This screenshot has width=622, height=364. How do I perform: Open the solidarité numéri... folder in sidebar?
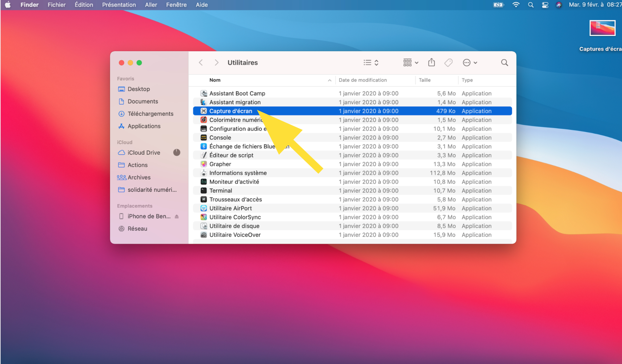[147, 190]
